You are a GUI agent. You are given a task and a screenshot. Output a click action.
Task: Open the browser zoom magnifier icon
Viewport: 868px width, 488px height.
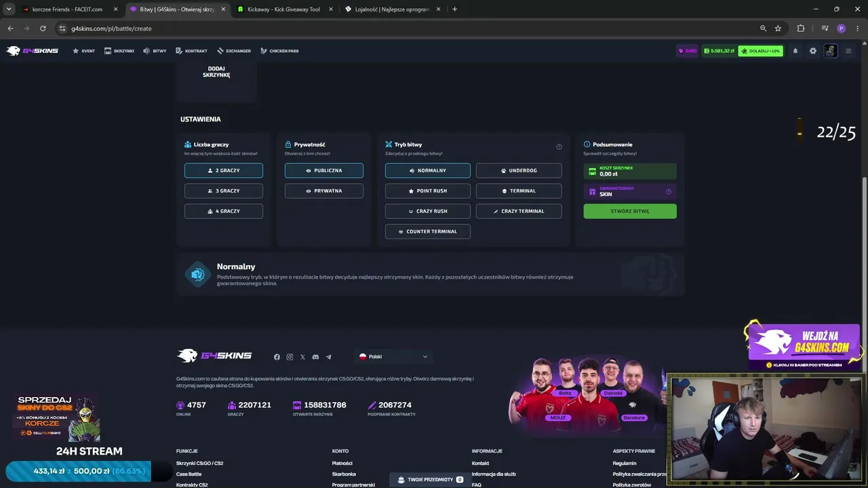pos(763,28)
